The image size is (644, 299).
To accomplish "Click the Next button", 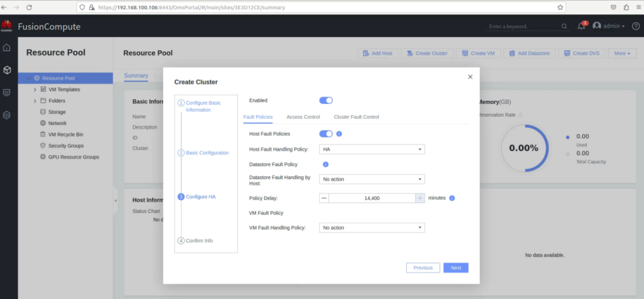I will coord(456,268).
